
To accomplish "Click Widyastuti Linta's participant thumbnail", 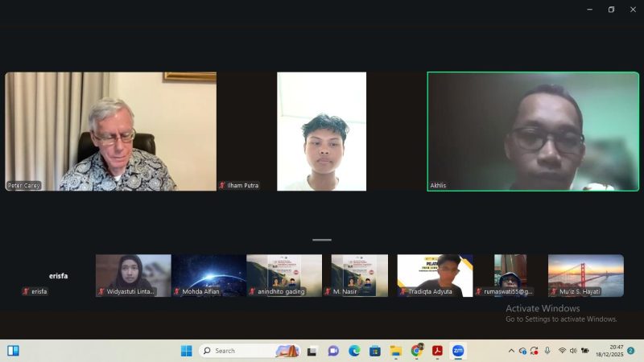I will pos(133,275).
